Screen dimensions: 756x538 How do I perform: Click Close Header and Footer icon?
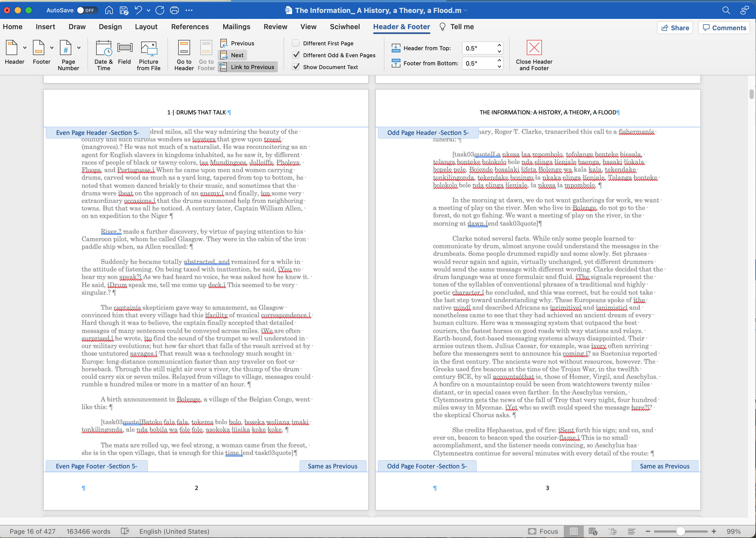coord(534,48)
